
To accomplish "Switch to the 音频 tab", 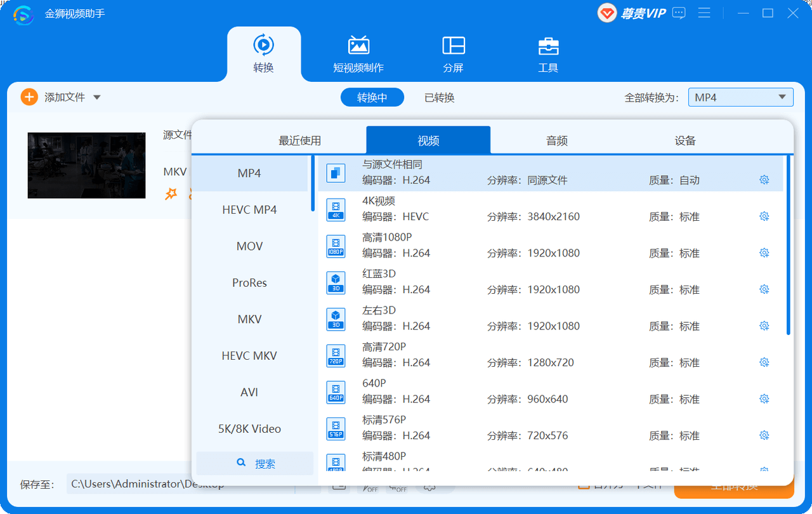I will [557, 140].
